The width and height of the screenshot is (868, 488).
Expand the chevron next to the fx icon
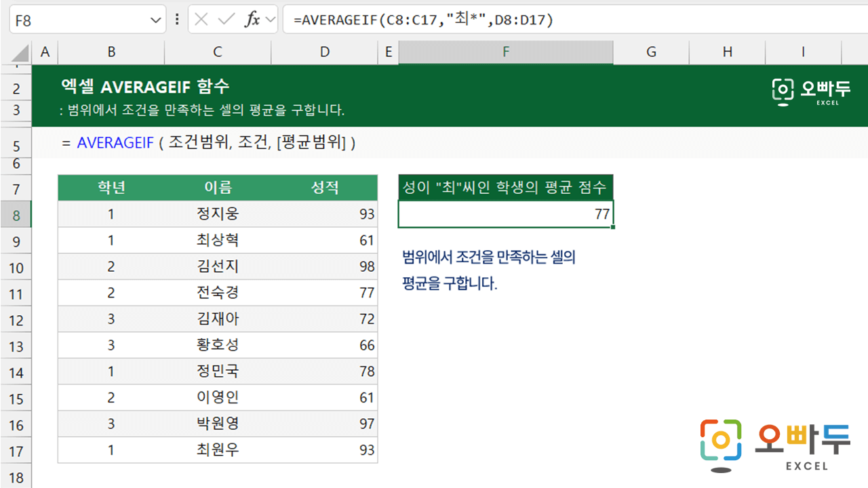[271, 20]
